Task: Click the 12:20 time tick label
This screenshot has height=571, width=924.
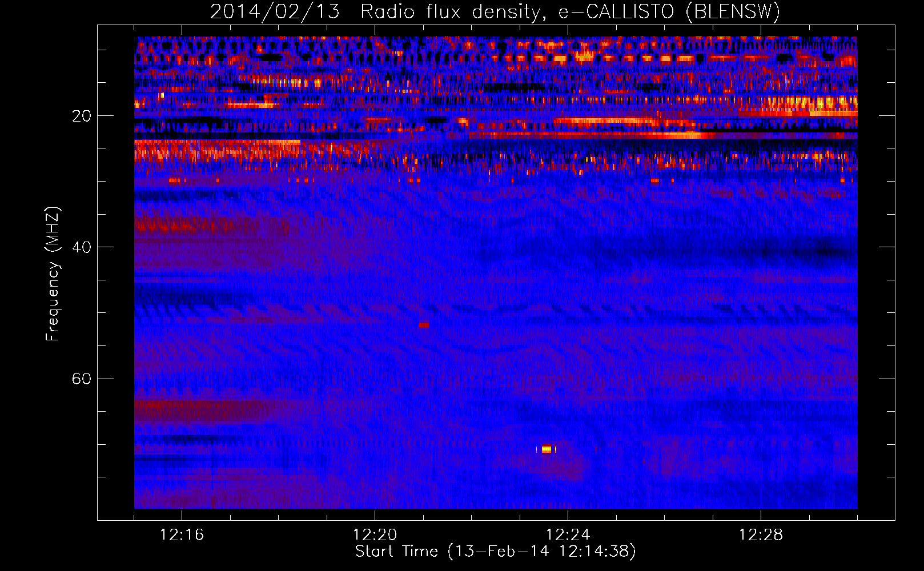Action: (375, 535)
